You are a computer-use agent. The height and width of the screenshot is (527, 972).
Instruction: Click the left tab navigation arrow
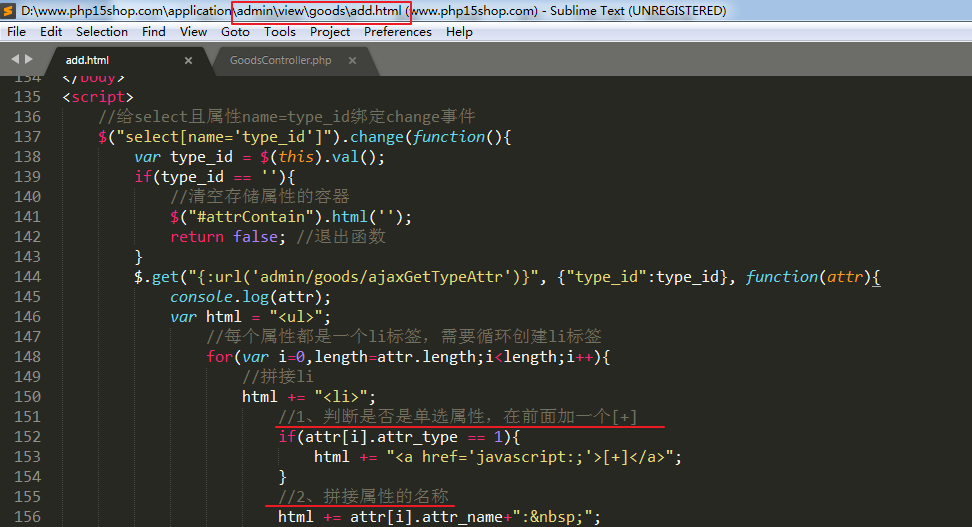15,60
